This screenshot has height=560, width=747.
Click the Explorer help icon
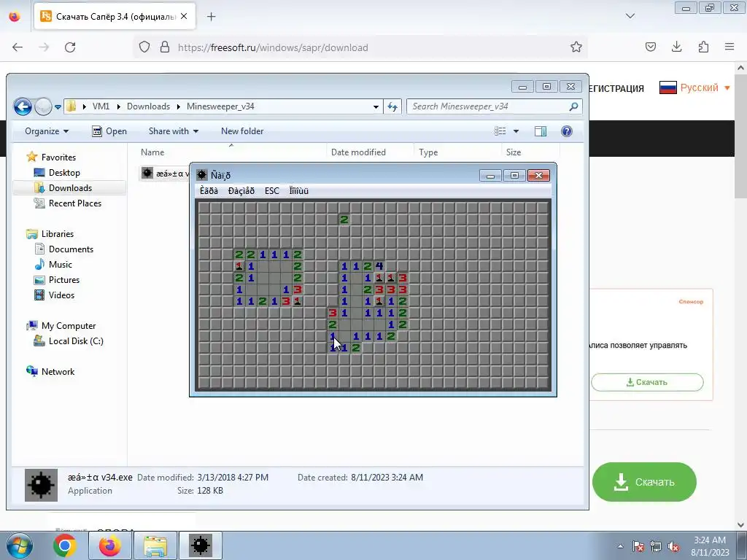pyautogui.click(x=566, y=131)
